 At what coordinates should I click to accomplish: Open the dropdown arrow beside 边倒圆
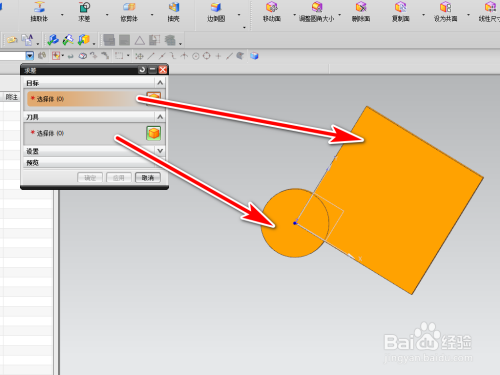(x=239, y=15)
